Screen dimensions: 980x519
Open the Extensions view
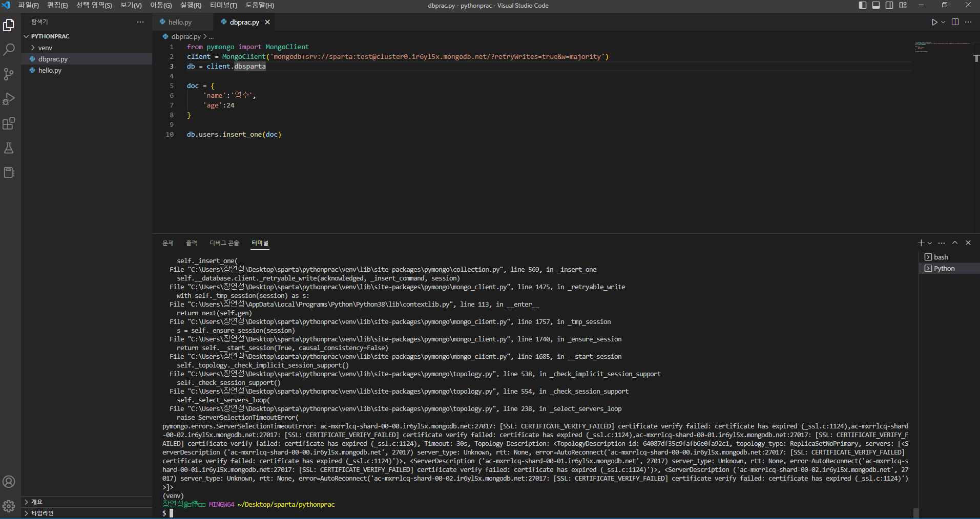point(9,123)
